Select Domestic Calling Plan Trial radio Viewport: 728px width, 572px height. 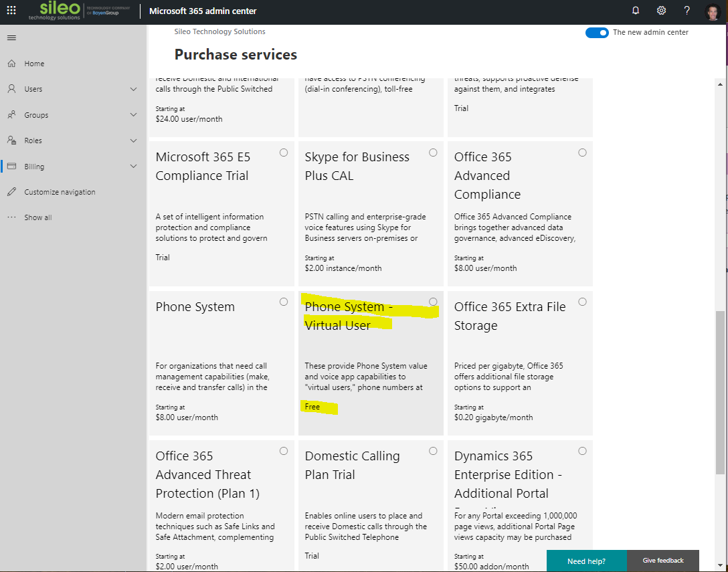pyautogui.click(x=433, y=451)
